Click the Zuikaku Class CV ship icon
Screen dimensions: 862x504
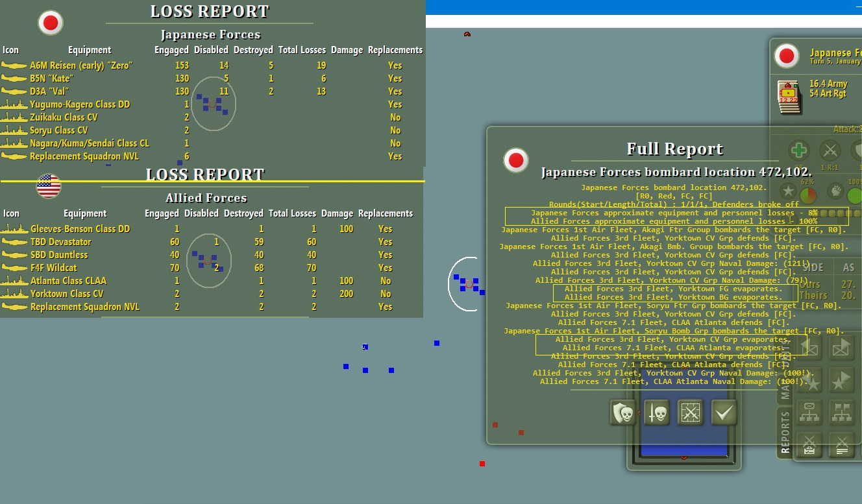pos(14,117)
